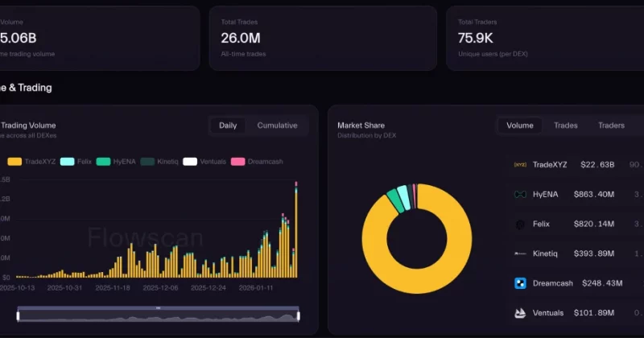This screenshot has height=338, width=644.
Task: Click the 2025-12-24 axis date label
Action: [x=208, y=288]
